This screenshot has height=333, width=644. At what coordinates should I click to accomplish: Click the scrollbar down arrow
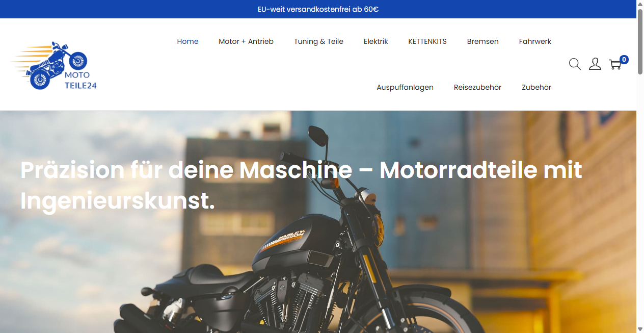[x=640, y=329]
